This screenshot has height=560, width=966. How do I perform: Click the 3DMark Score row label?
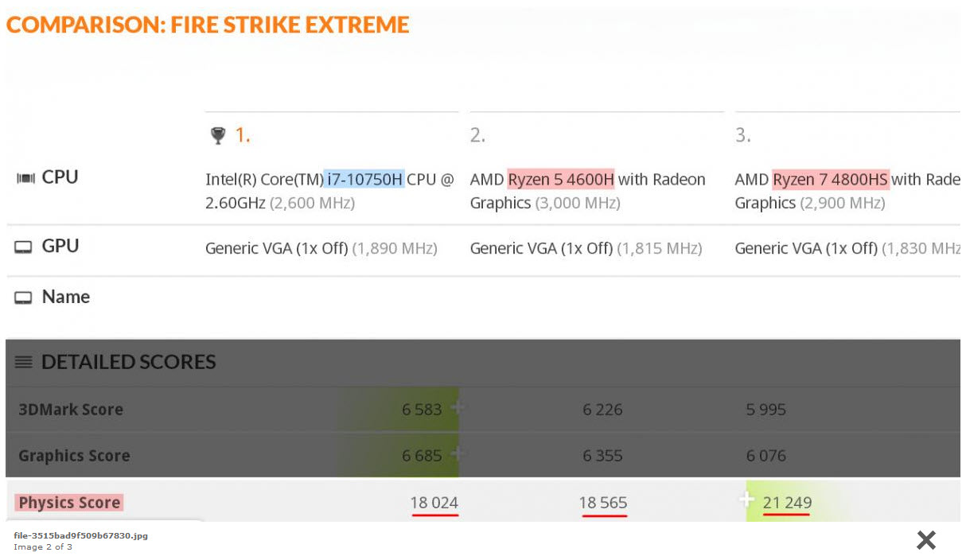(x=71, y=410)
